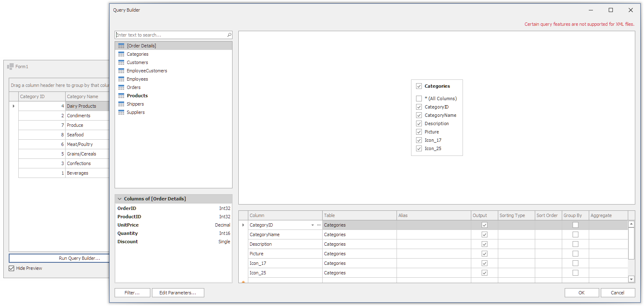Image resolution: width=644 pixels, height=306 pixels.
Task: Click the grid scrollbar up arrow
Action: click(631, 224)
